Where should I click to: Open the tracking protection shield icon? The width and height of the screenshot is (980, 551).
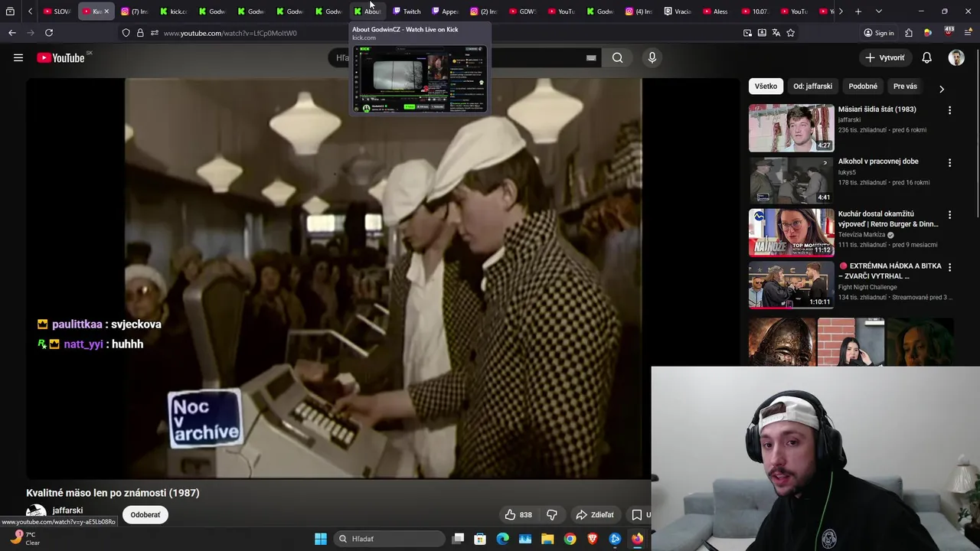(x=126, y=33)
